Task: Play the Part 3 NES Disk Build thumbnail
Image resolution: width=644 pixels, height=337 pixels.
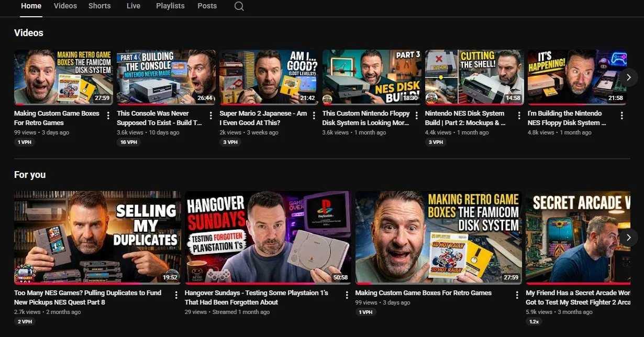Action: (x=372, y=77)
